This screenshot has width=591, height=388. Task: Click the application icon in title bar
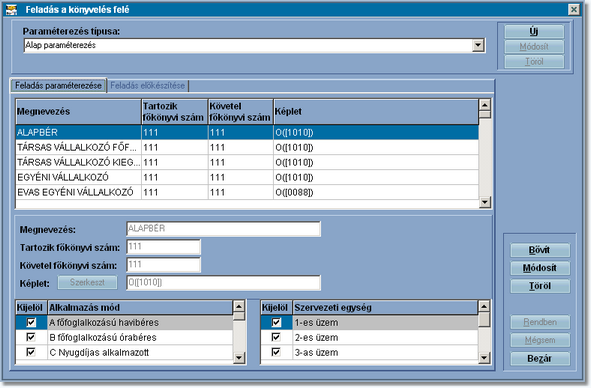coord(11,9)
